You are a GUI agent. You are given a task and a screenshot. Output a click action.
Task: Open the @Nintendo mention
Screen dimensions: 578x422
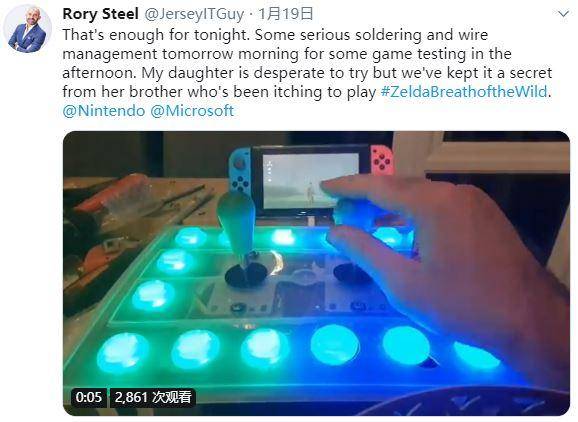click(x=104, y=111)
